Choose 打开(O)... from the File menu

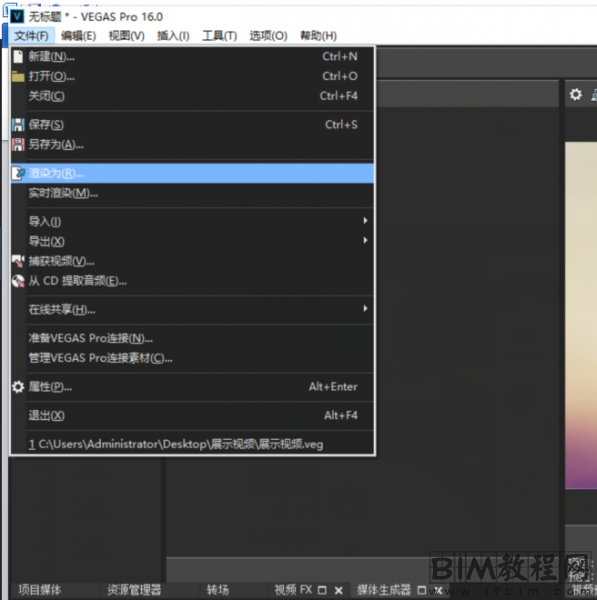click(192, 76)
